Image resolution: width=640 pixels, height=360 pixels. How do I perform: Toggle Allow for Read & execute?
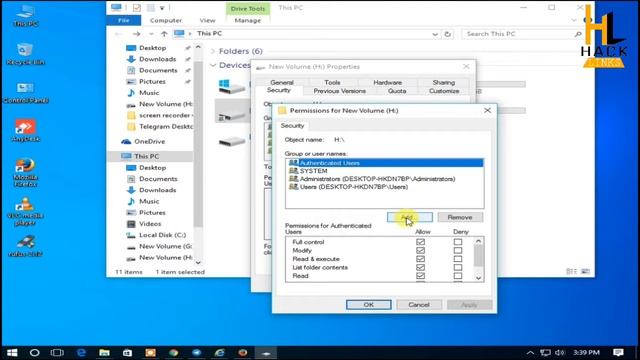[420, 259]
